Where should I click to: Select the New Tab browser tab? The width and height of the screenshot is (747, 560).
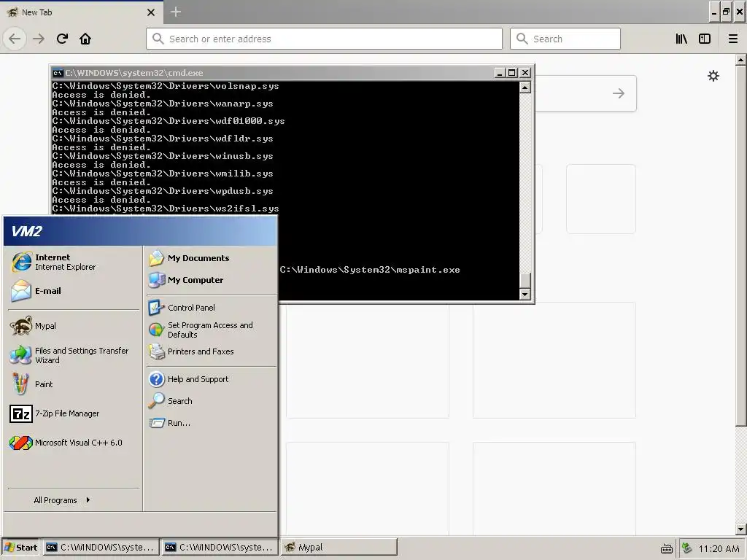point(81,12)
